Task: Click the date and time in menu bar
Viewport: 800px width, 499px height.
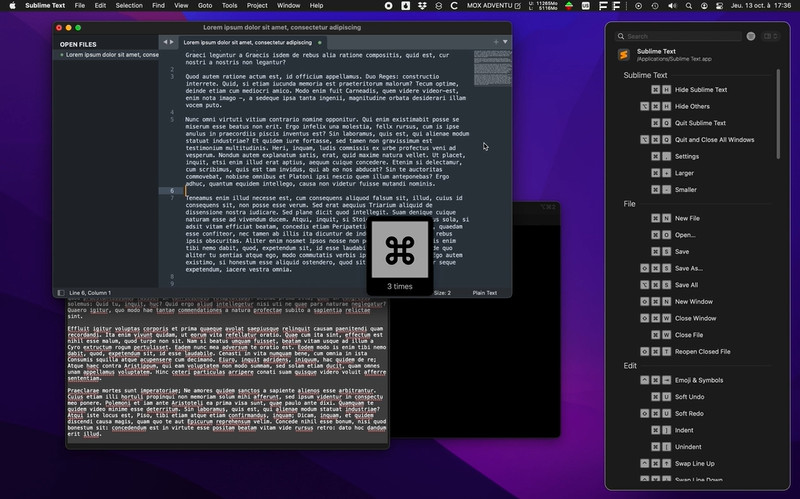Action: pos(761,6)
